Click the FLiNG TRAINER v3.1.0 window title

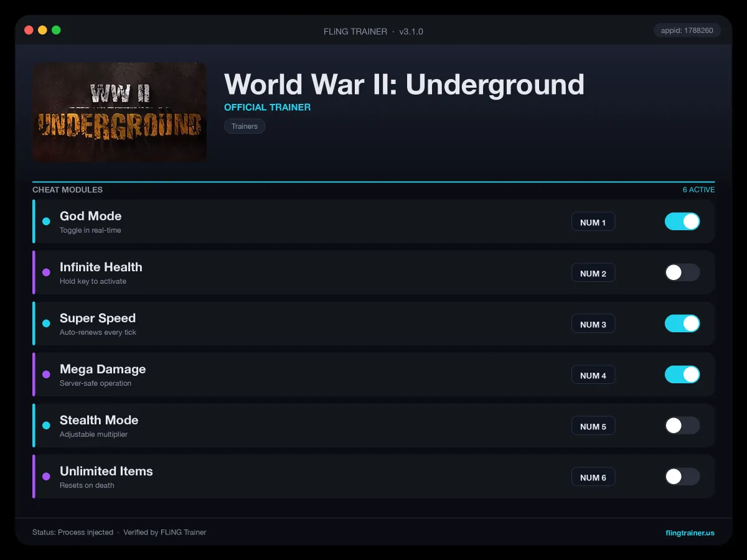pos(374,31)
